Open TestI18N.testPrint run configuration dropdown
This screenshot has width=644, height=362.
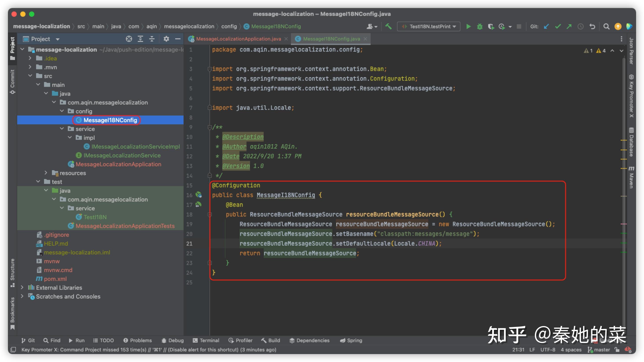pos(429,26)
